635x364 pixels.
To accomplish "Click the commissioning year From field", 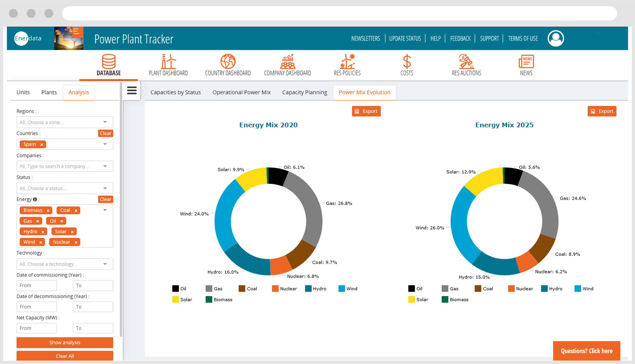I will tap(36, 285).
